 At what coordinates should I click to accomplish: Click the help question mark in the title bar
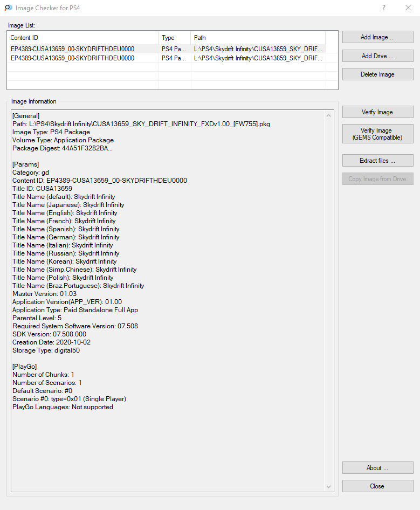pos(384,8)
